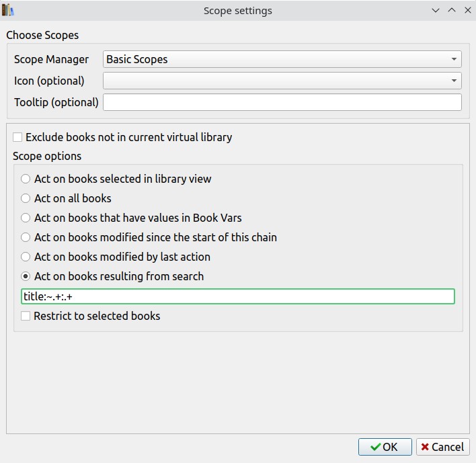This screenshot has width=476, height=463.
Task: Click the search expression text field
Action: click(x=238, y=296)
